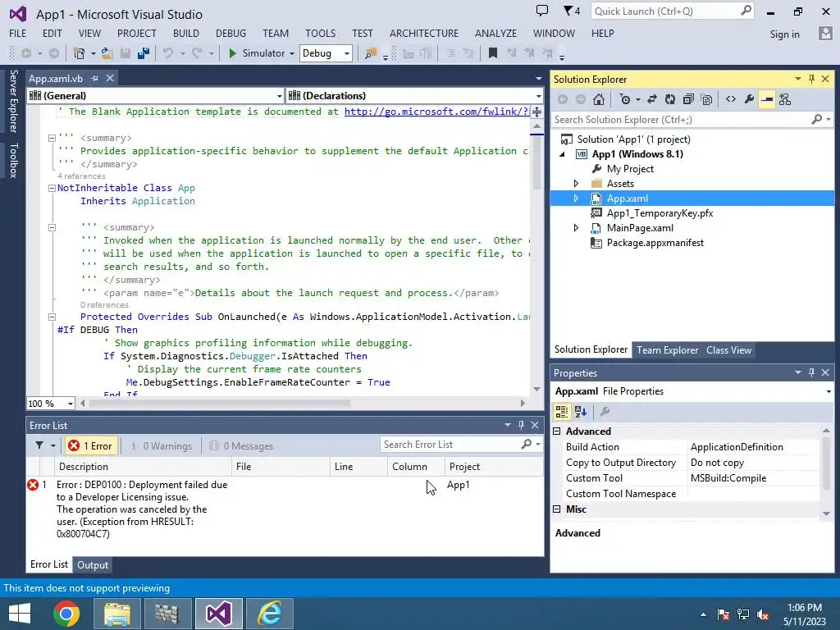This screenshot has width=840, height=630.
Task: Expand the Assets folder node
Action: pos(577,184)
